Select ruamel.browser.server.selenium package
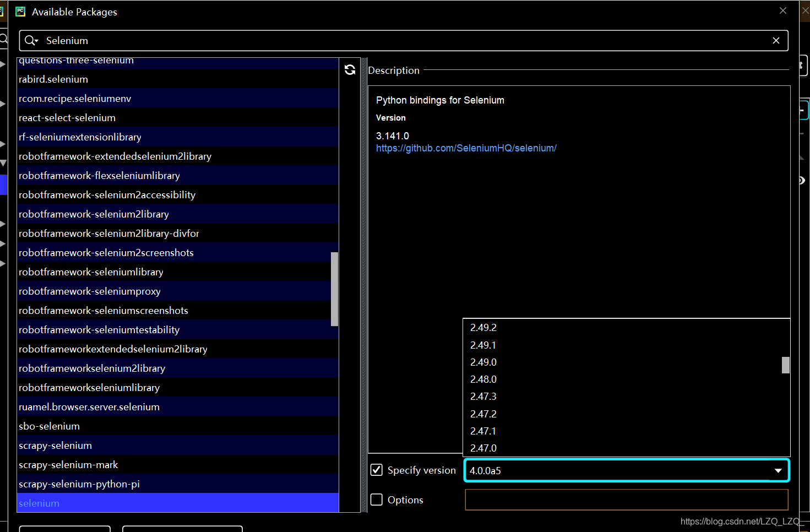 tap(178, 406)
